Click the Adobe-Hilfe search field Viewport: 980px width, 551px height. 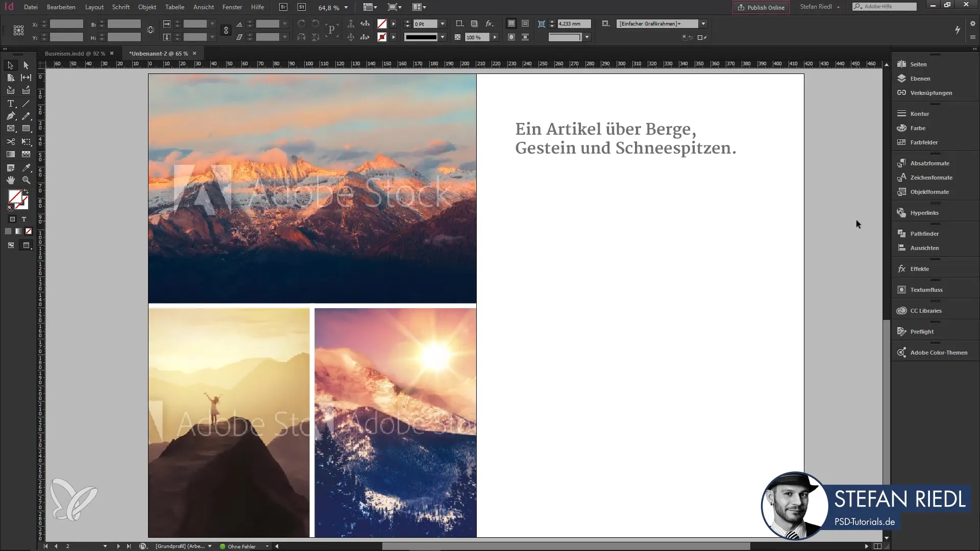(884, 7)
